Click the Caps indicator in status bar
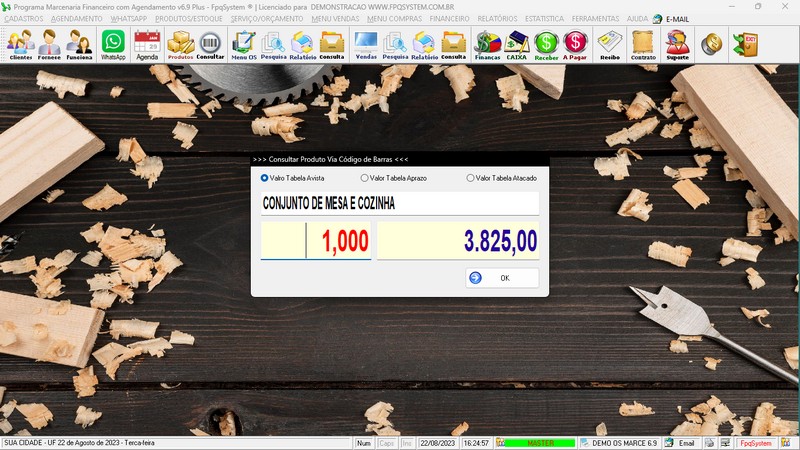The width and height of the screenshot is (800, 450). click(386, 443)
